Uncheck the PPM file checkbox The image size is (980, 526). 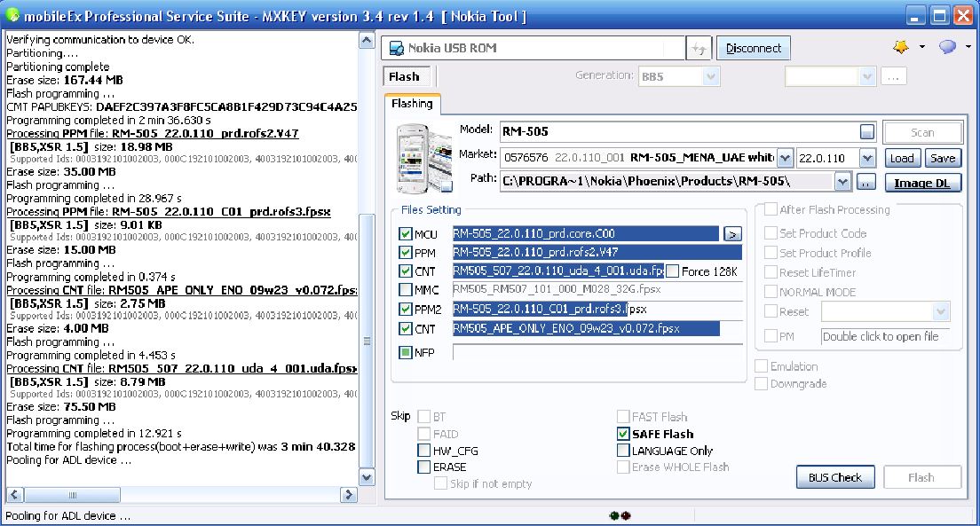405,253
